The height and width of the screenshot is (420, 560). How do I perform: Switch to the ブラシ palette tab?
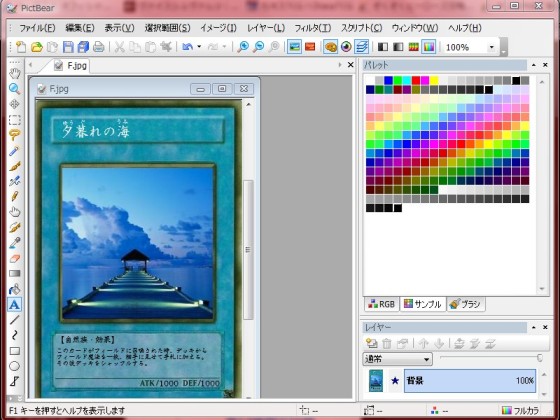[x=465, y=304]
